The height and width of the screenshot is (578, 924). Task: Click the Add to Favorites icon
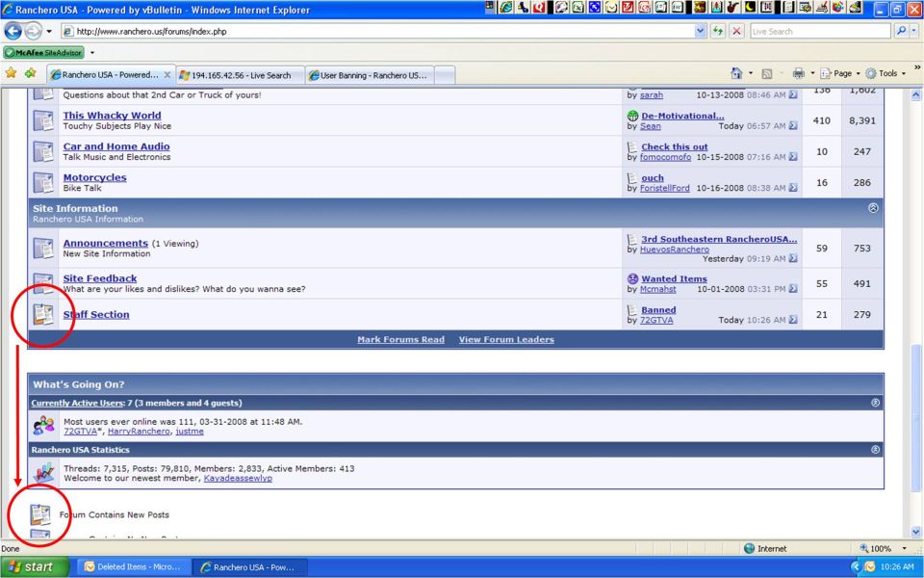point(31,73)
